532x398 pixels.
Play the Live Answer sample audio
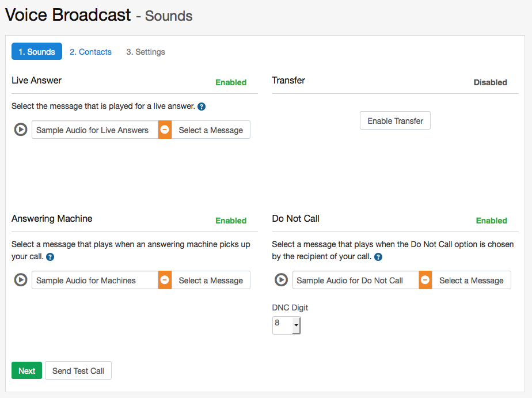(21, 130)
